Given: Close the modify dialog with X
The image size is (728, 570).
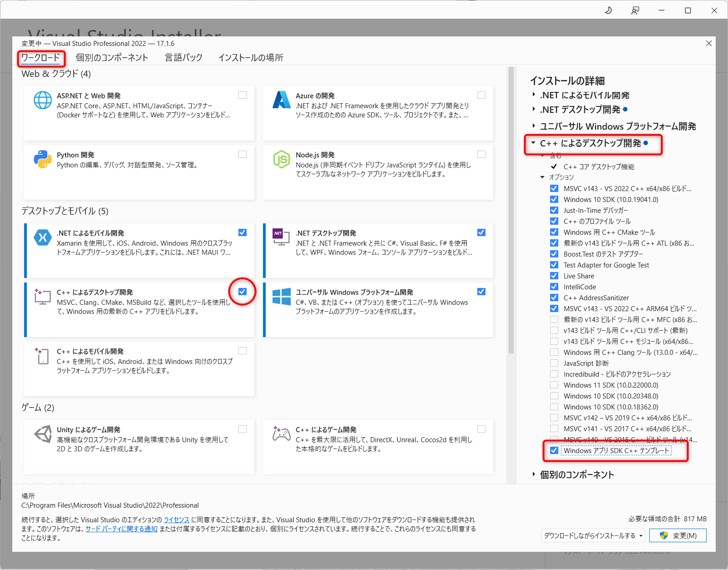Looking at the screenshot, I should [x=708, y=43].
